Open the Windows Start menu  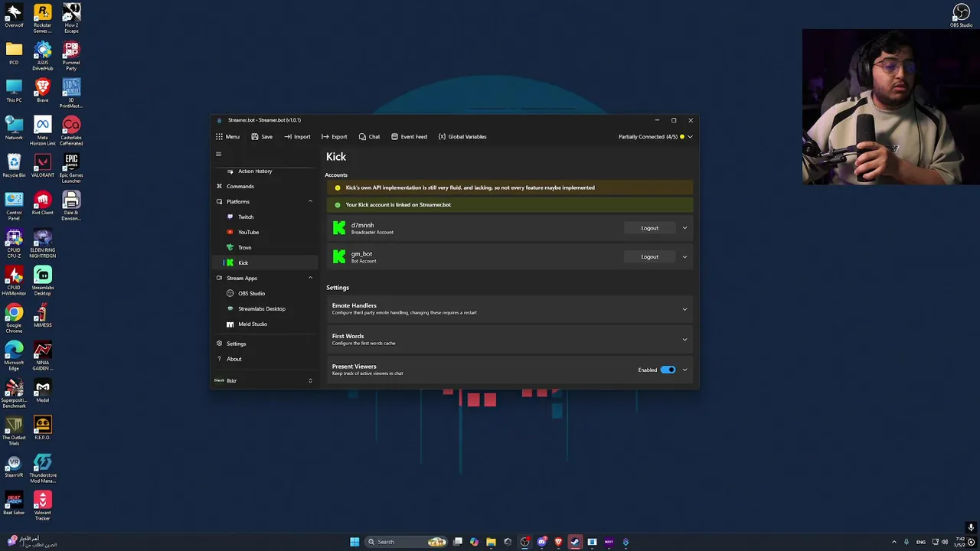[x=354, y=542]
